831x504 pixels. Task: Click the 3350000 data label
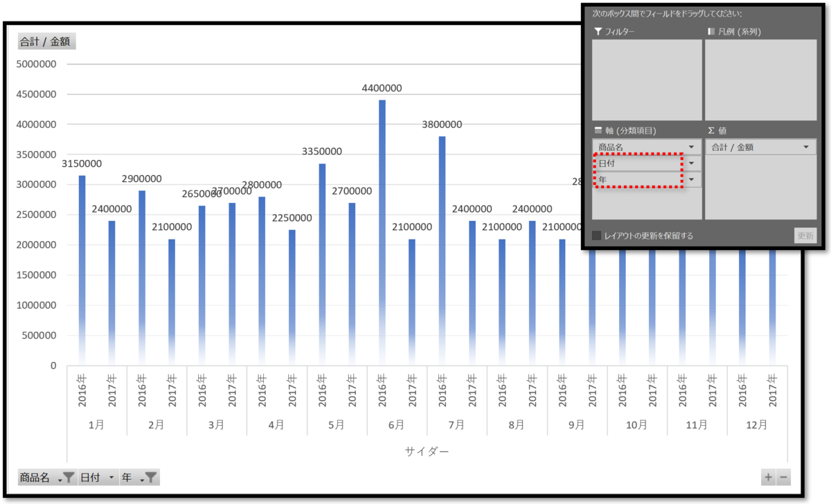point(321,152)
